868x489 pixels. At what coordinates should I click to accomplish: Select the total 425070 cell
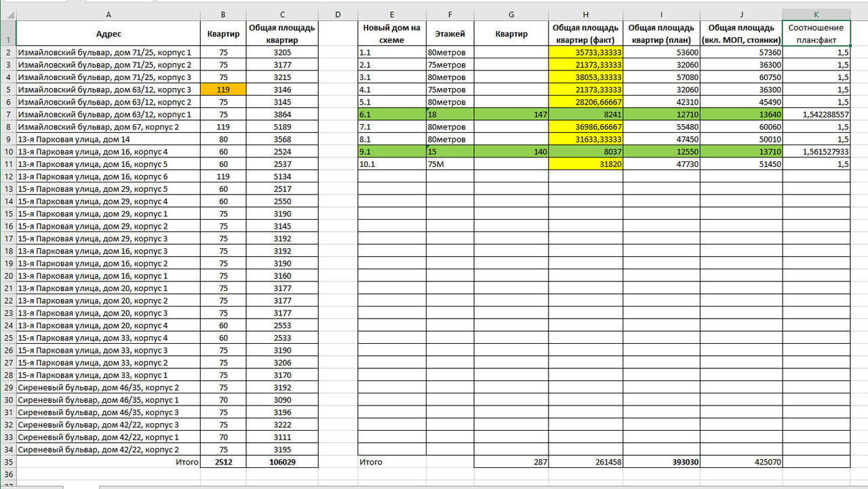click(x=741, y=462)
